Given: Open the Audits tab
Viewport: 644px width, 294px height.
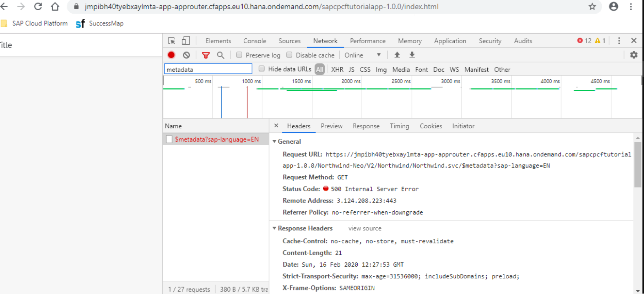Looking at the screenshot, I should (523, 41).
